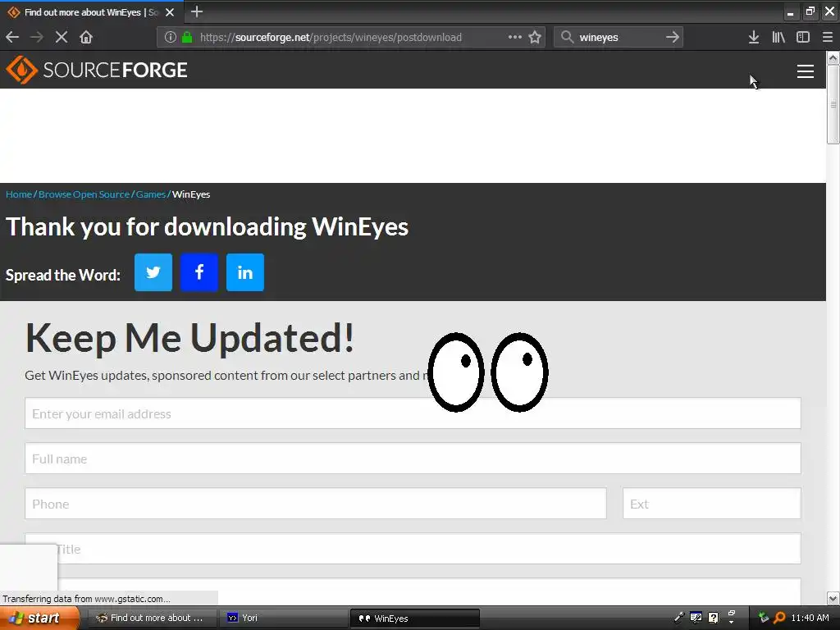840x630 pixels.
Task: Open the Firefox home page
Action: [85, 37]
